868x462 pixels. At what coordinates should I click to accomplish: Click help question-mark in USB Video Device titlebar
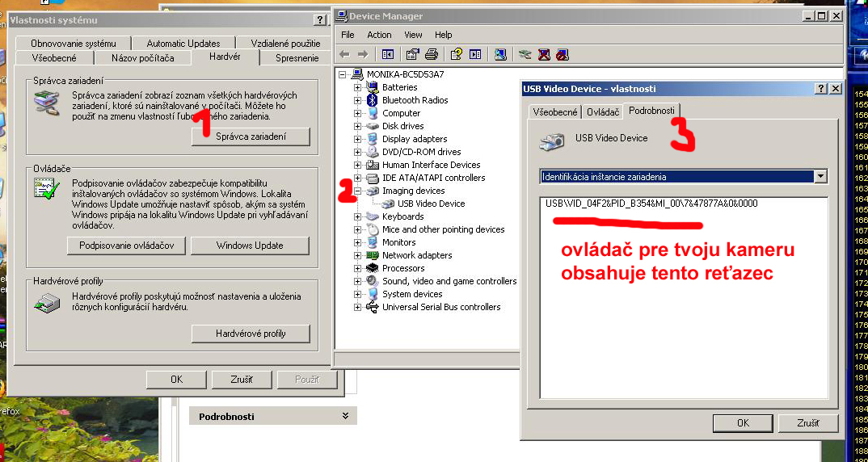[821, 89]
